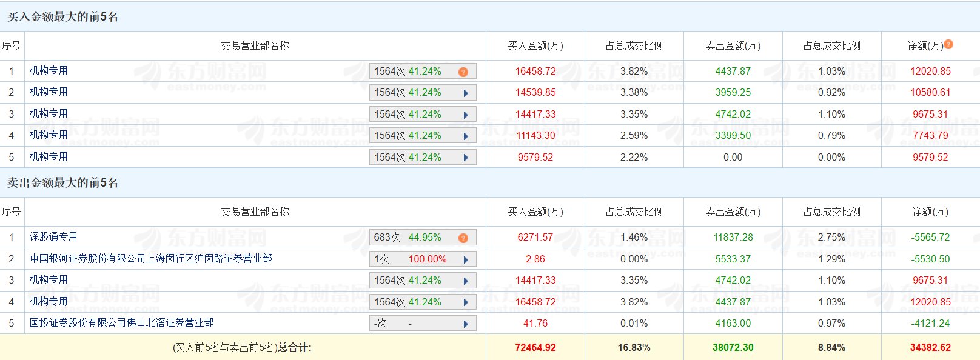
Task: Open 国投证券 佛山北滘证券营业部 link
Action: [x=121, y=323]
